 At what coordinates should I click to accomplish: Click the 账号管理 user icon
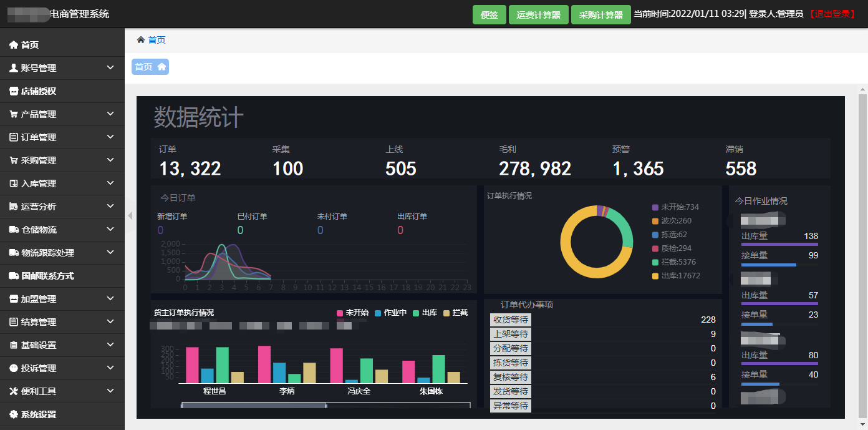click(x=14, y=68)
